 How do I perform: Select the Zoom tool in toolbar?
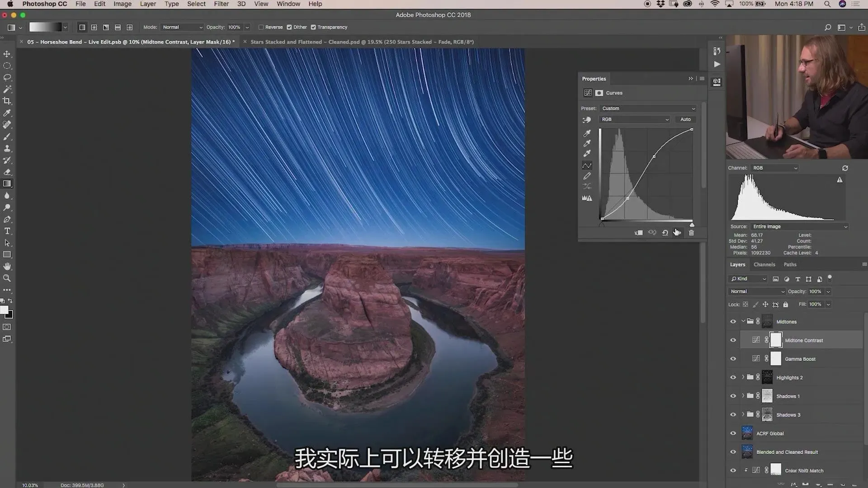(x=7, y=278)
